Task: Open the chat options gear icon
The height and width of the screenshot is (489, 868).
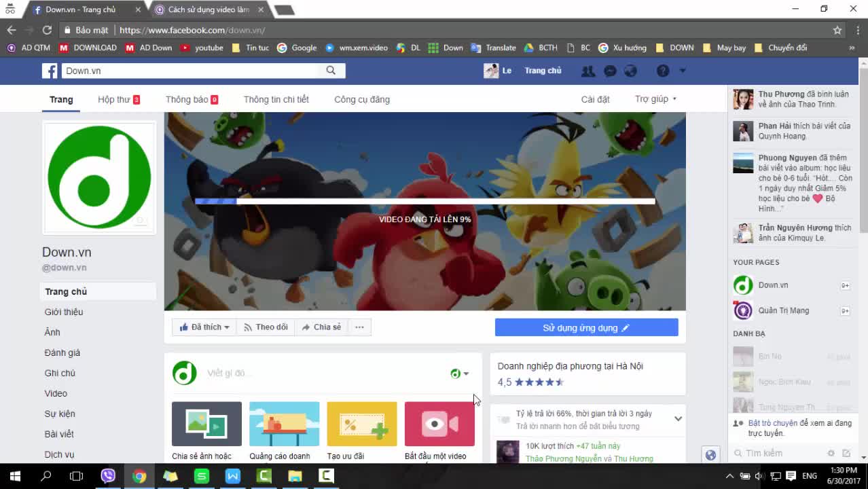Action: (831, 453)
